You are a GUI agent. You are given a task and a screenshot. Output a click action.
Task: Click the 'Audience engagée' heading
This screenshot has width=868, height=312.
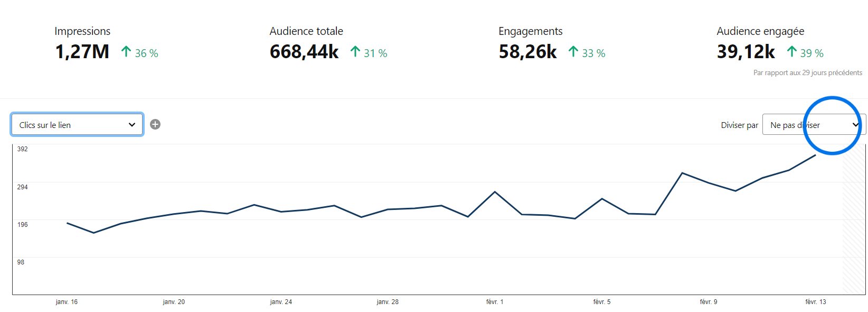tap(760, 31)
